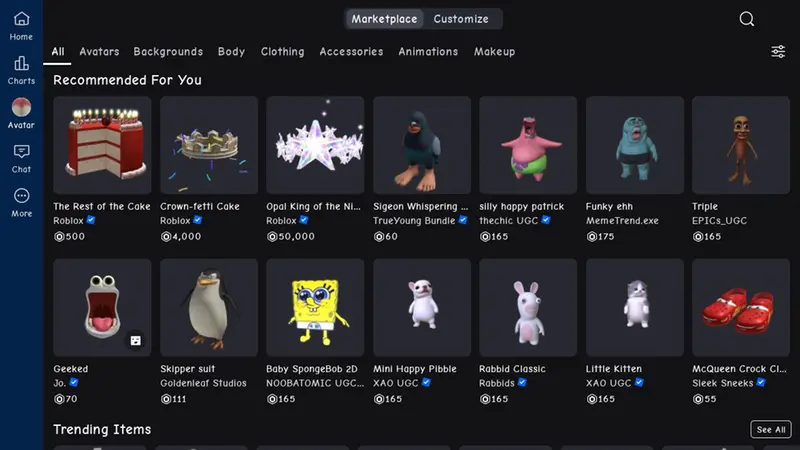
Task: Select the Body category tab
Action: point(231,52)
